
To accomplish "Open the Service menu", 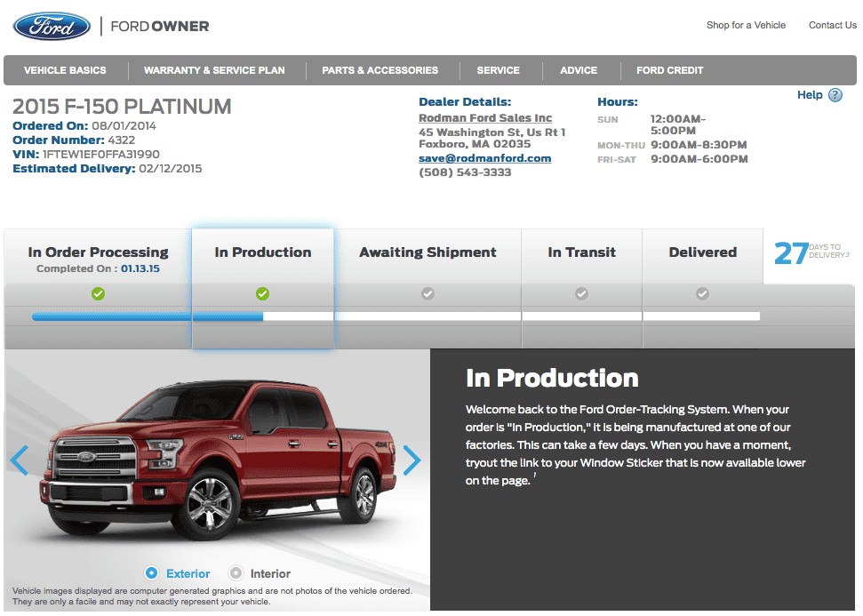I will click(x=498, y=70).
